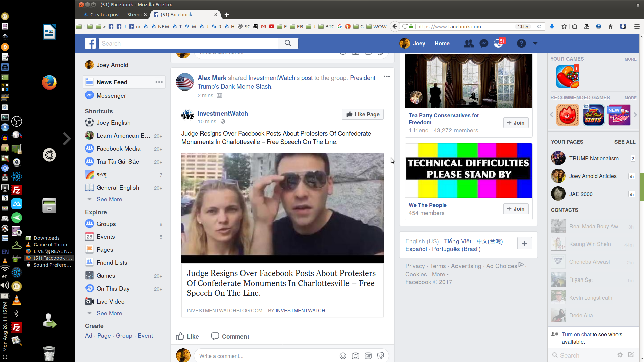The image size is (644, 362).
Task: Open notifications showing 51 alerts
Action: 498,43
